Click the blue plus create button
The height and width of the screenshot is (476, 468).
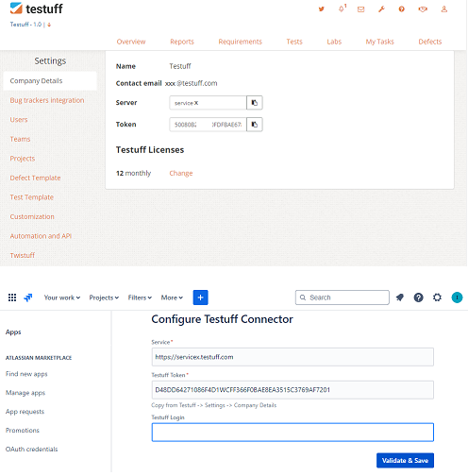click(x=200, y=297)
